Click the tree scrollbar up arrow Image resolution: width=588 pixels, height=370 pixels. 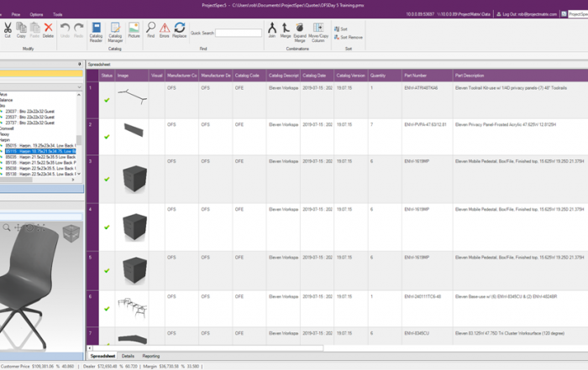[79, 95]
